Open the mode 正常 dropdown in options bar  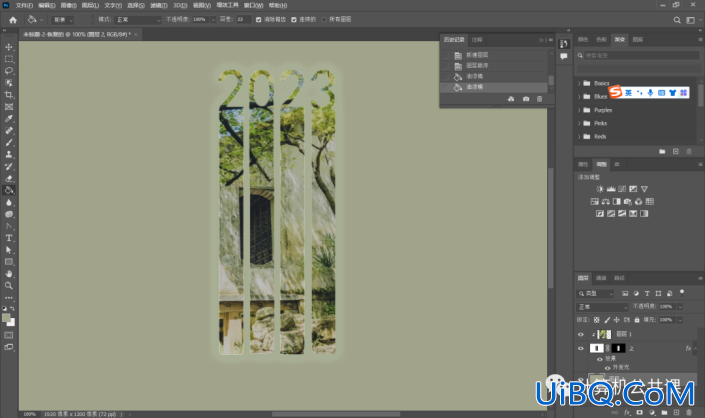click(138, 20)
